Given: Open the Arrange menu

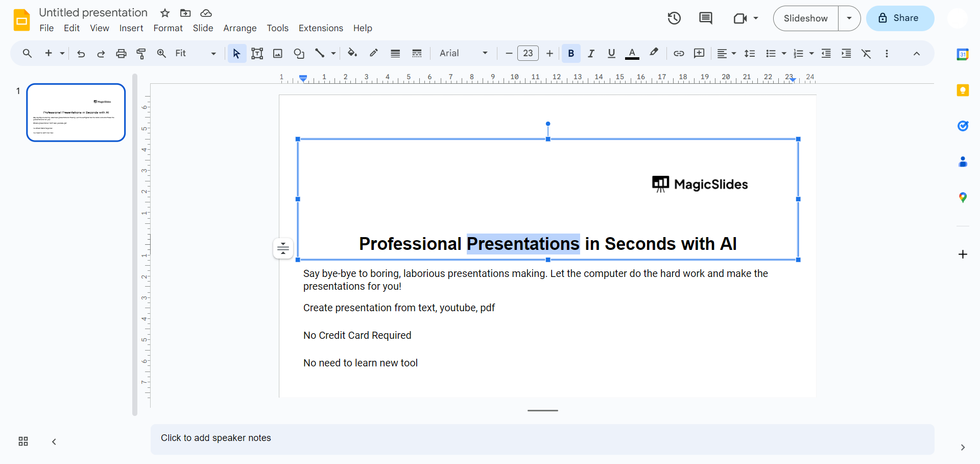Looking at the screenshot, I should pyautogui.click(x=240, y=28).
